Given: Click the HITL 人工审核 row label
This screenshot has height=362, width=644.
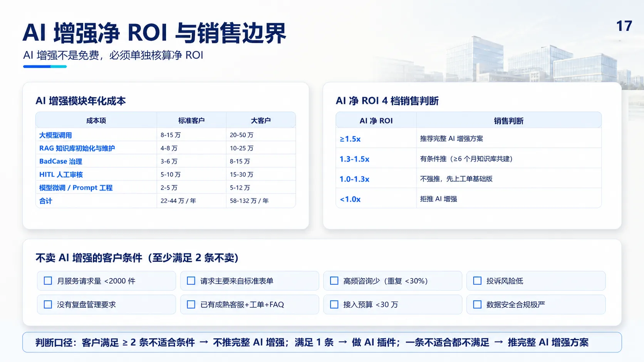Looking at the screenshot, I should (x=61, y=174).
